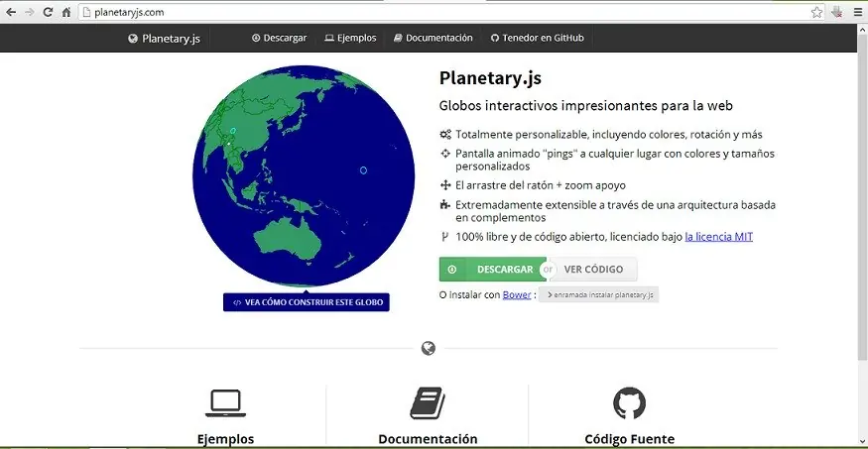Click VEA CÓMO CONSTRUIR ESTE GLOBO button

click(x=307, y=302)
